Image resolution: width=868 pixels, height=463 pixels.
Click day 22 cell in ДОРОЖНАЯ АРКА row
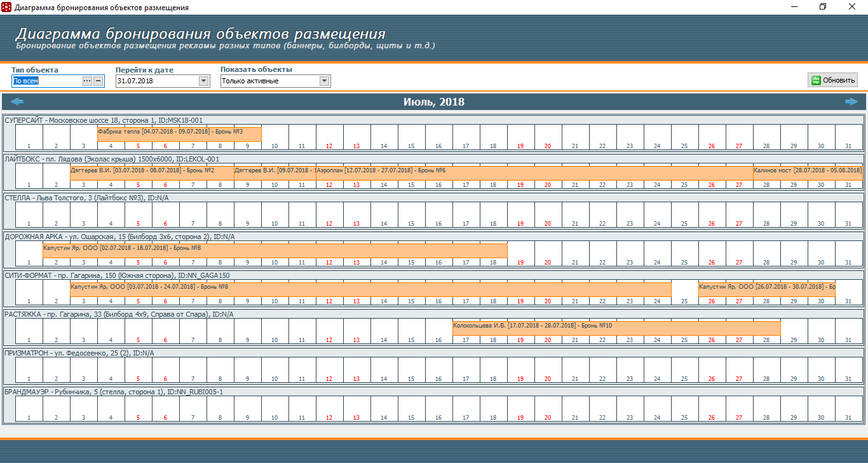(602, 254)
